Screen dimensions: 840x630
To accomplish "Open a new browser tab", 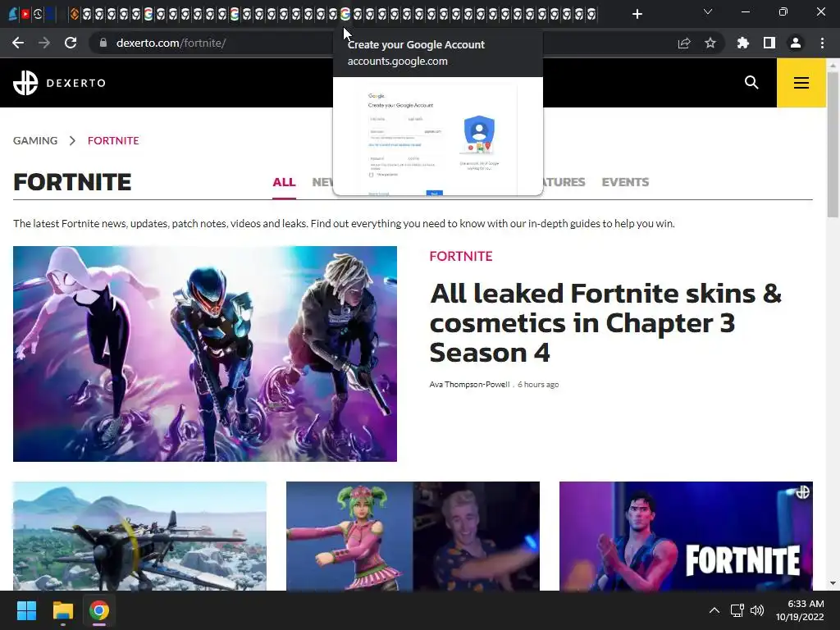I will (x=637, y=14).
